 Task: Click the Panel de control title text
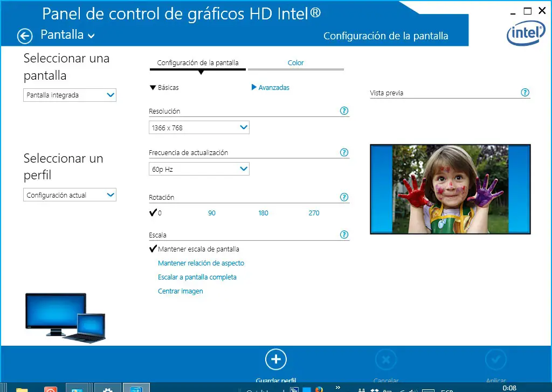pos(181,14)
